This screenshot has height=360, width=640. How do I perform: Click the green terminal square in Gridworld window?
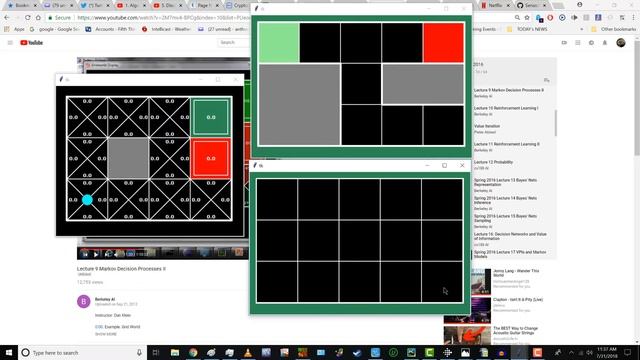[211, 117]
